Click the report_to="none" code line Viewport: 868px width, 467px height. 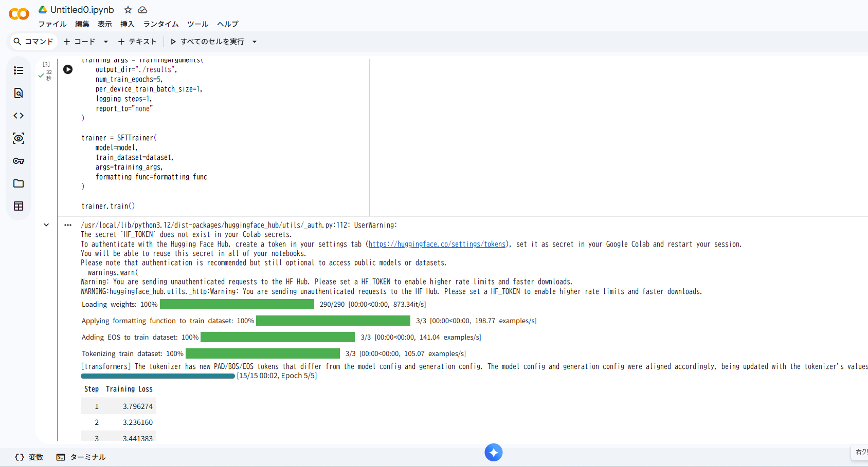(124, 108)
